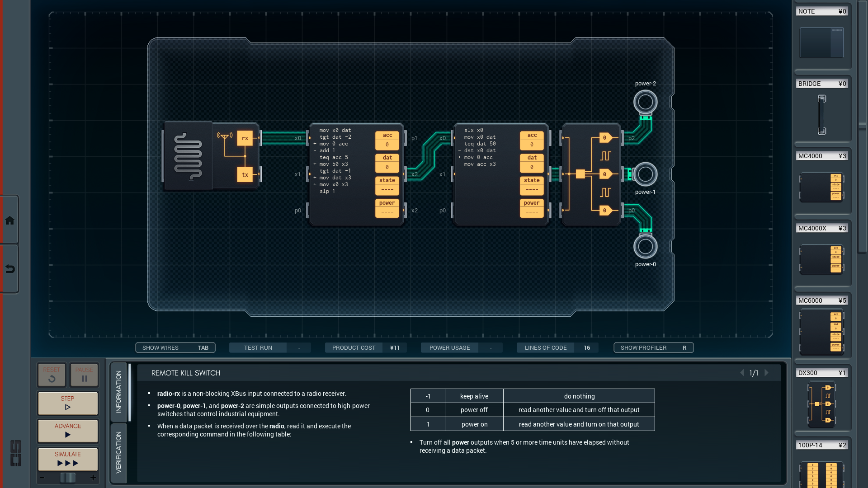Click the DX300 top output gate labeled 0
868x488 pixels.
point(606,138)
